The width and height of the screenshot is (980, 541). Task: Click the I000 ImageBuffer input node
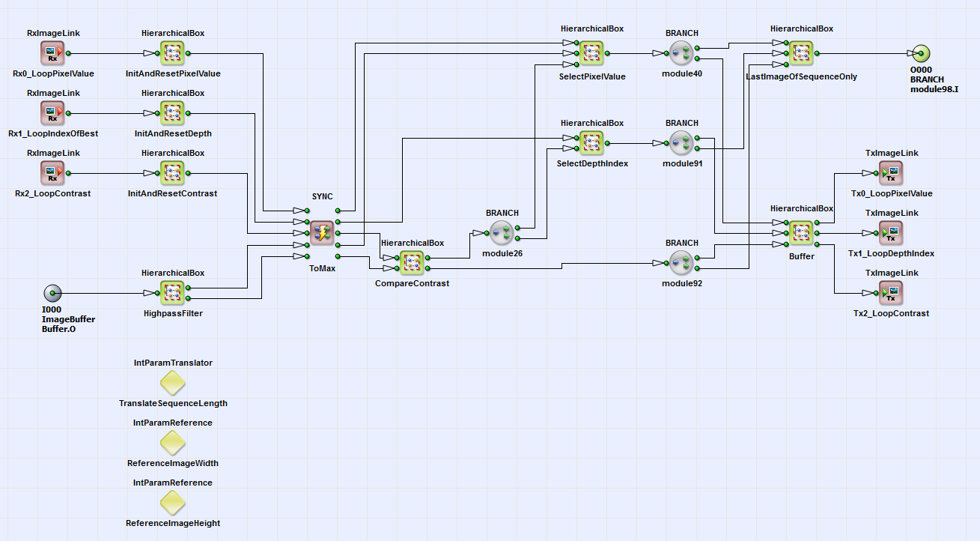point(52,293)
